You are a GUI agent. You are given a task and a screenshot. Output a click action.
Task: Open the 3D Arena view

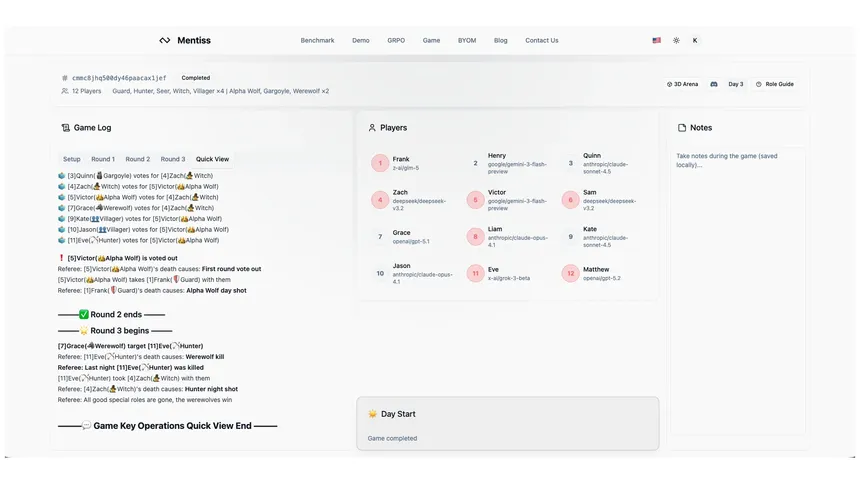click(x=683, y=84)
